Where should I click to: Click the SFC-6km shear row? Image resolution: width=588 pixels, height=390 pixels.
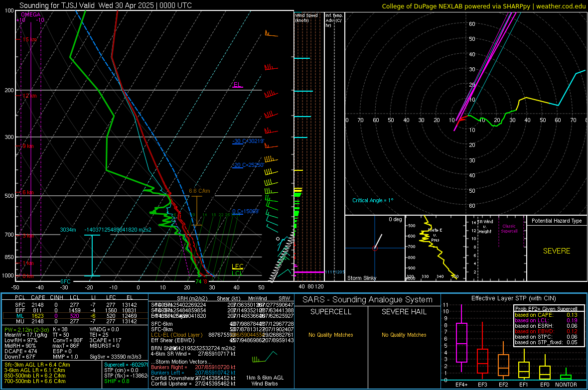tap(222, 324)
